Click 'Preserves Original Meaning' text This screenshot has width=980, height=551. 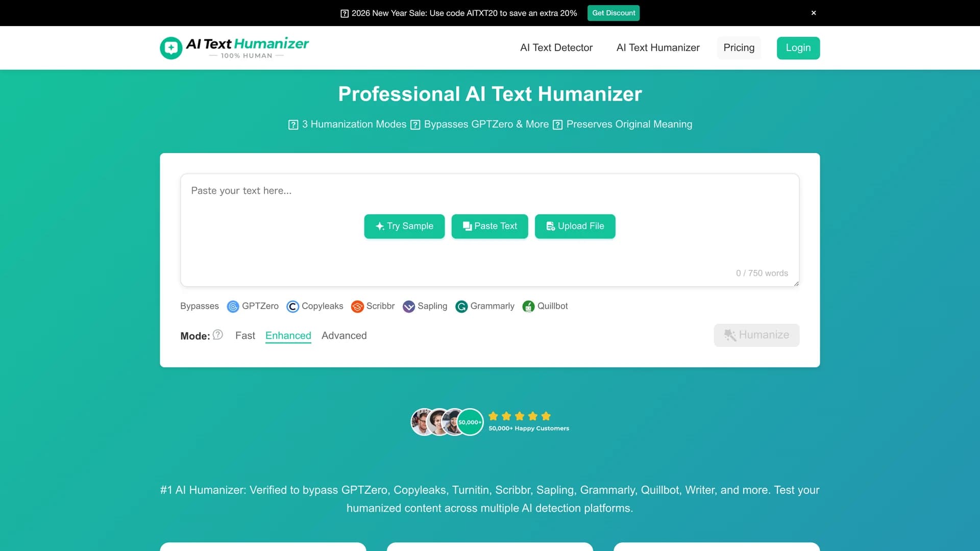(629, 124)
